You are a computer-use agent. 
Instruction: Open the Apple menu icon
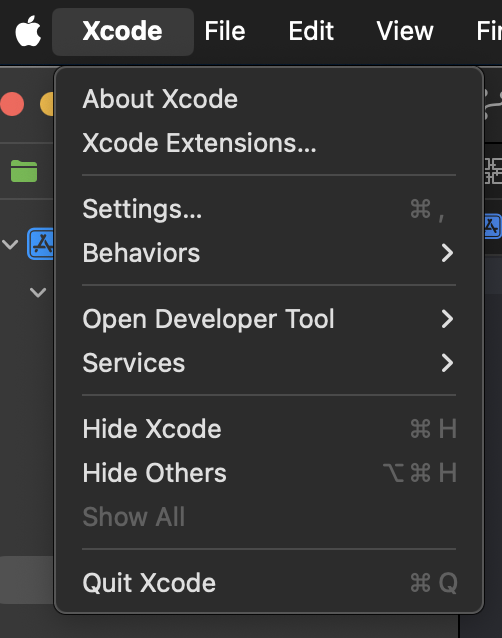(28, 31)
